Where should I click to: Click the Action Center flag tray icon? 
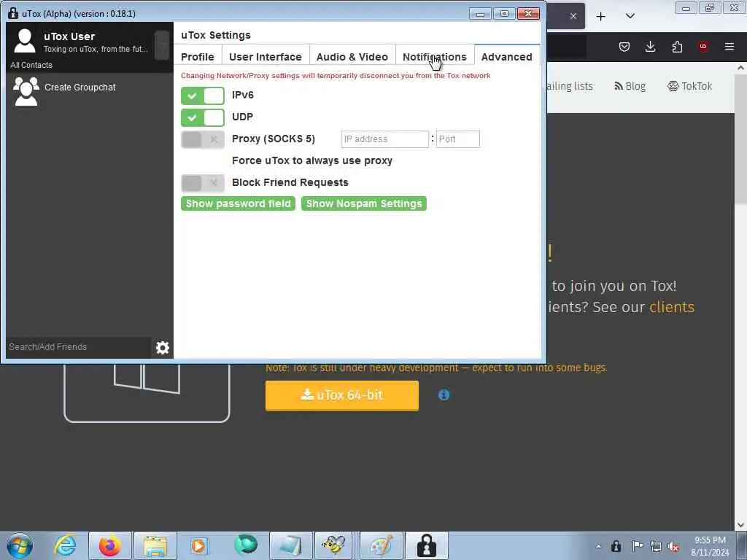[637, 546]
